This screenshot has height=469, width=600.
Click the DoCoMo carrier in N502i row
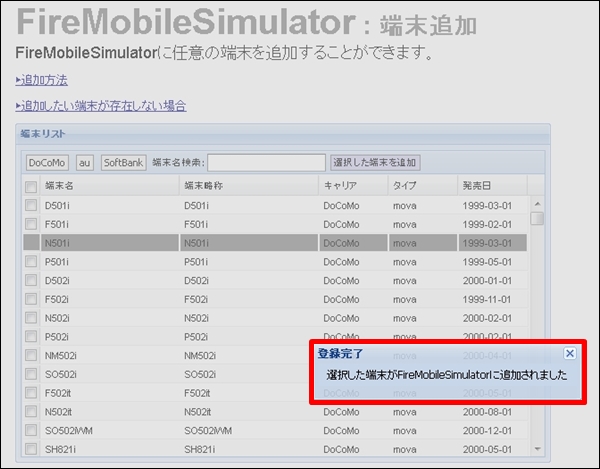(341, 318)
